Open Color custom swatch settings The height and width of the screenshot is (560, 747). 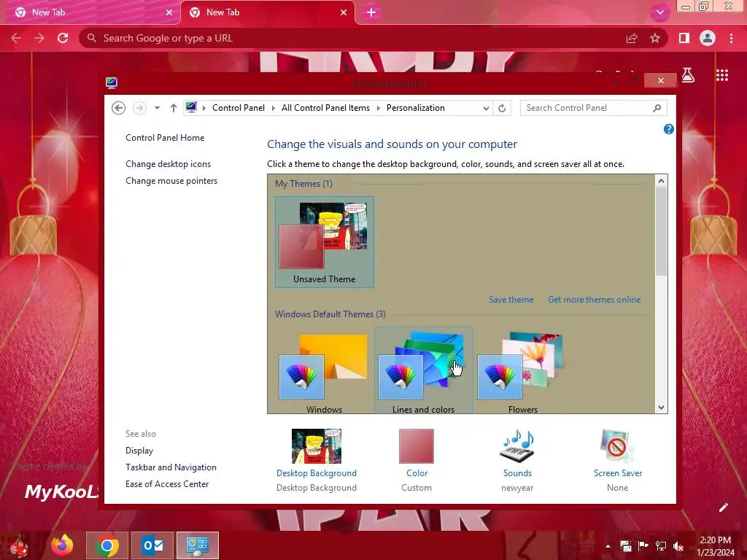[417, 460]
